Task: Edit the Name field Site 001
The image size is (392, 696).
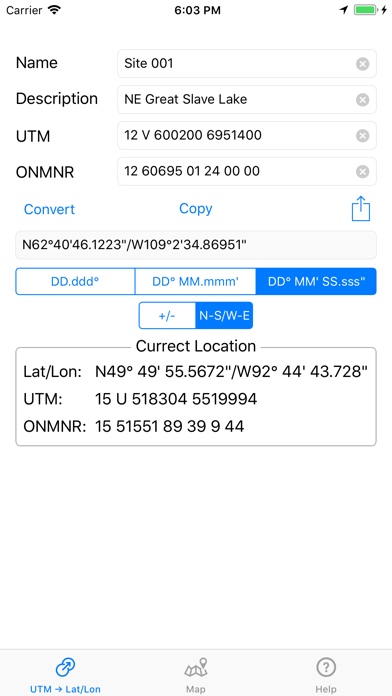Action: pyautogui.click(x=247, y=64)
